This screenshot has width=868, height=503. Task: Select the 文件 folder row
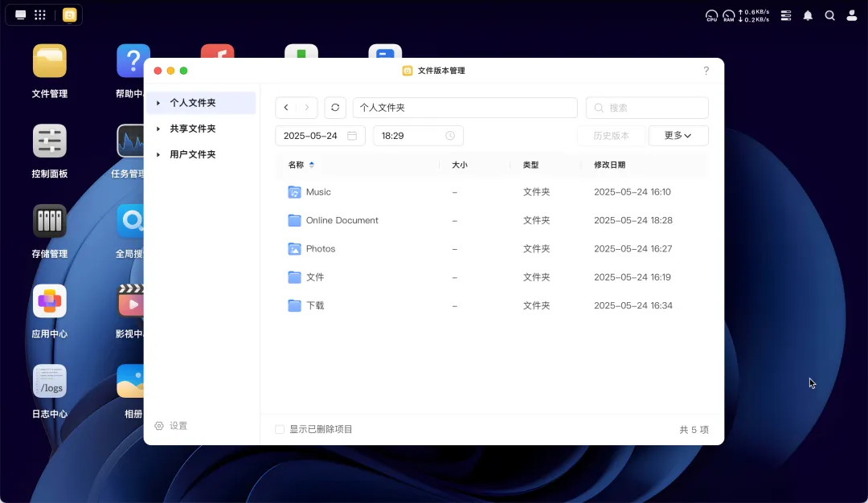coord(492,277)
